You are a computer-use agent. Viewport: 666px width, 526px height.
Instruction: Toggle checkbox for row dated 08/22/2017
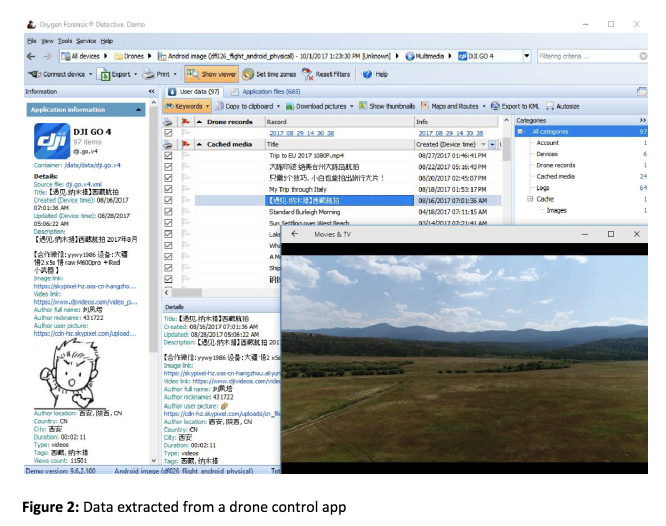(168, 167)
